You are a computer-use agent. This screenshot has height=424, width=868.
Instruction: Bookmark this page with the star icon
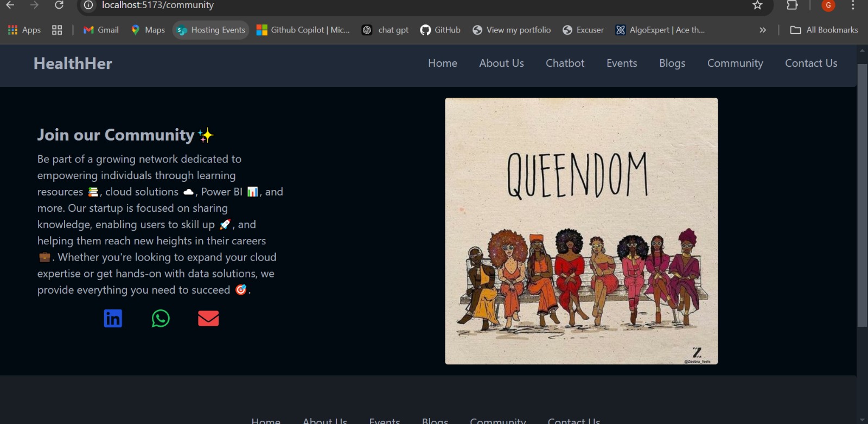coord(757,5)
